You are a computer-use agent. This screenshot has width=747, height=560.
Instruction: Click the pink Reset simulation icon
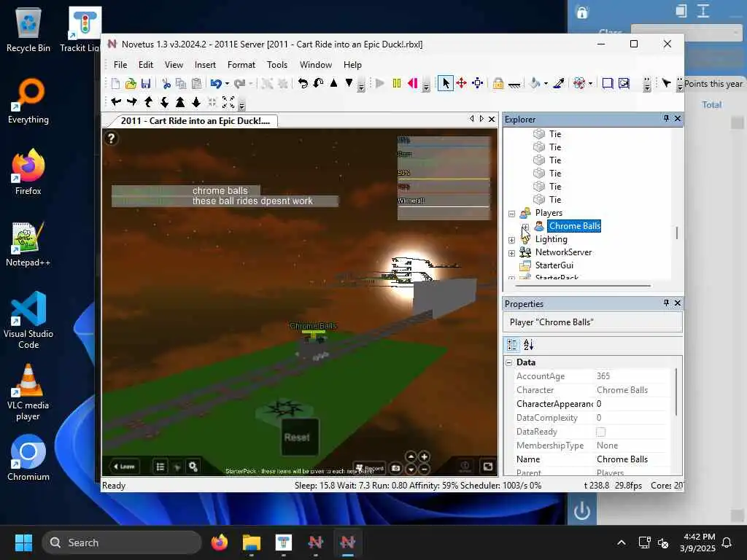tap(413, 84)
